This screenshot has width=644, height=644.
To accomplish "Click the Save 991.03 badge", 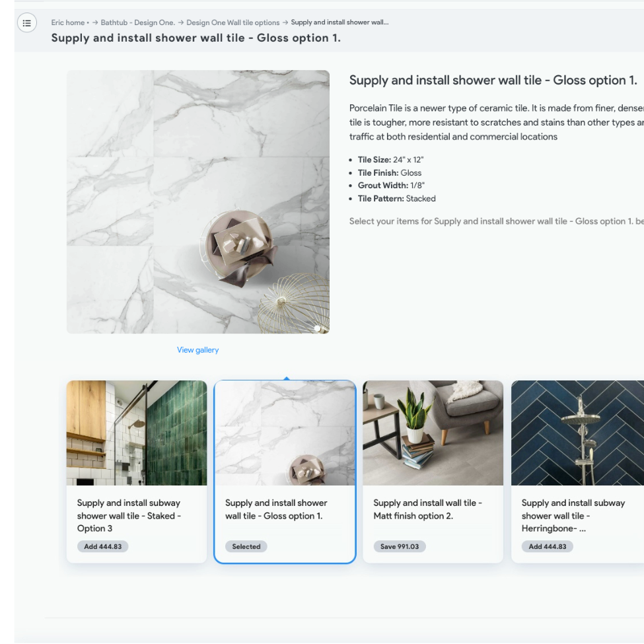I will click(399, 547).
